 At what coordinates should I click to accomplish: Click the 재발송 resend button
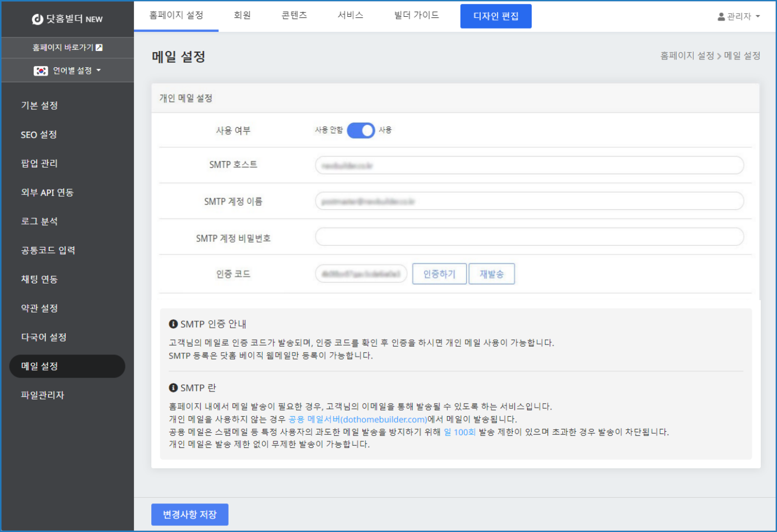click(491, 274)
